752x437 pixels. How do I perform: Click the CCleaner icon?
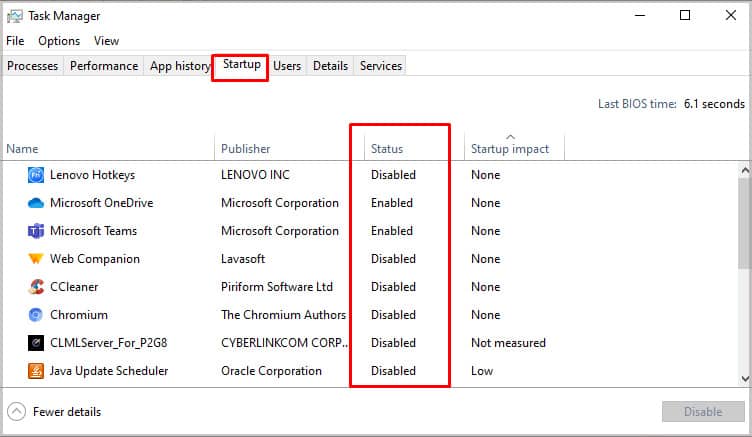tap(35, 287)
